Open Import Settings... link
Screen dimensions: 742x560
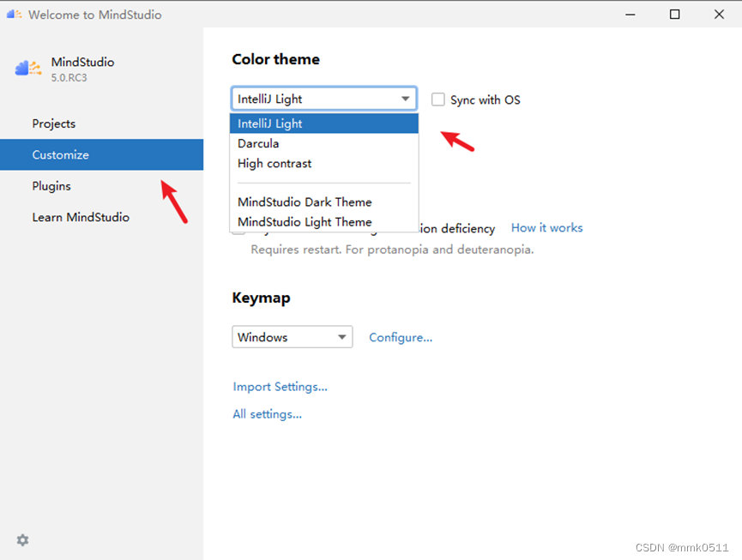(280, 387)
